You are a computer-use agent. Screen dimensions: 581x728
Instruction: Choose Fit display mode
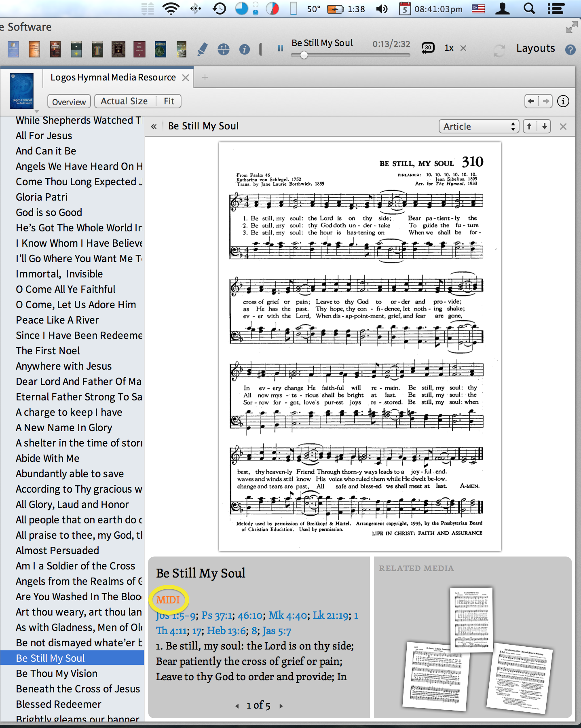click(169, 101)
